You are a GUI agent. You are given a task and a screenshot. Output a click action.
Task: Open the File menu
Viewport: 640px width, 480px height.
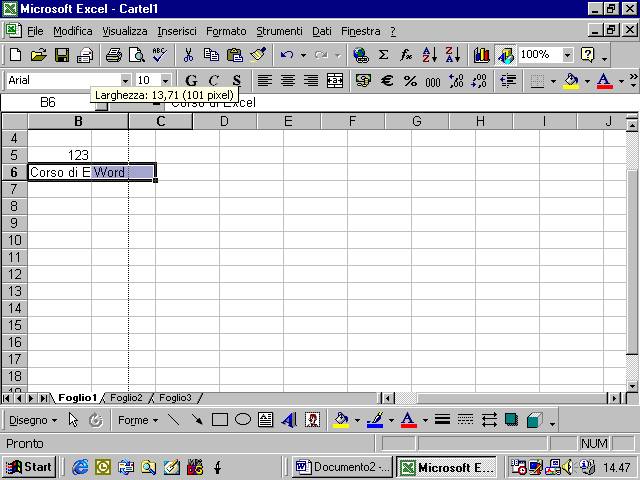(x=35, y=31)
